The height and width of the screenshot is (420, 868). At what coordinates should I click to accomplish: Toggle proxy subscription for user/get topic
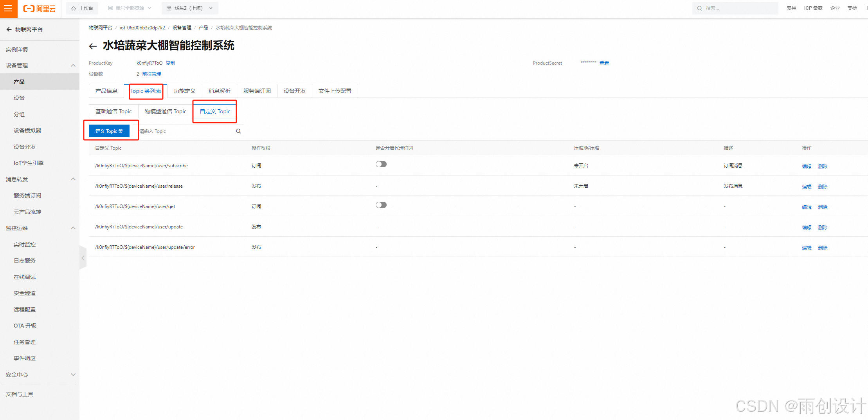pos(381,205)
